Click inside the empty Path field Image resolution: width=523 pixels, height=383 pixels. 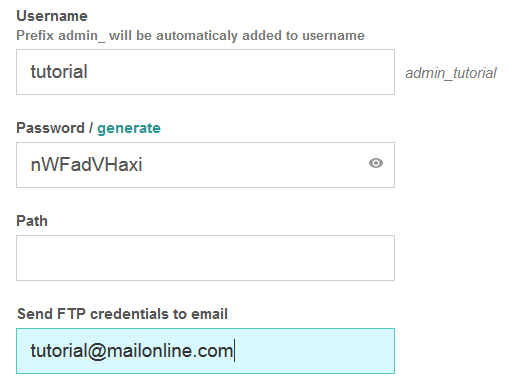205,258
